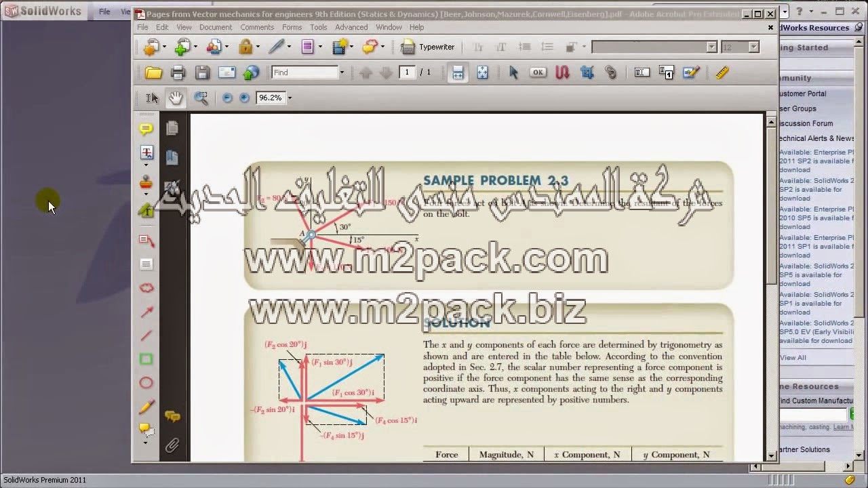Click the Print icon
This screenshot has height=488, width=868.
click(x=178, y=73)
